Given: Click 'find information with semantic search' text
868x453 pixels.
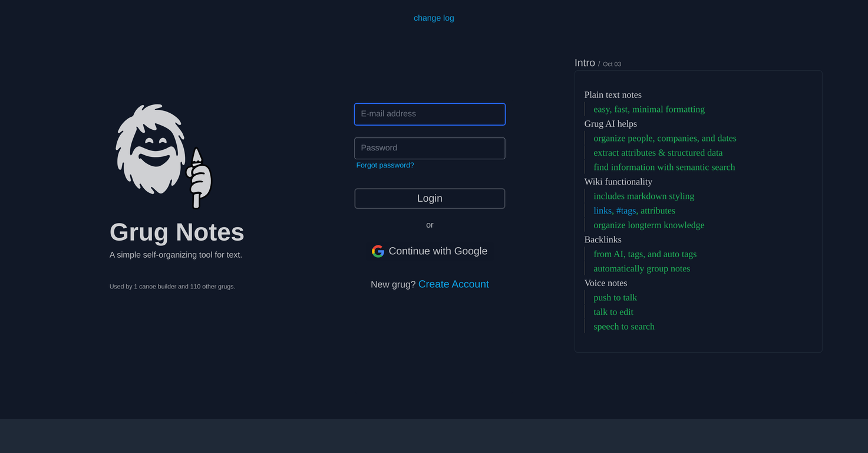Looking at the screenshot, I should pos(664,168).
